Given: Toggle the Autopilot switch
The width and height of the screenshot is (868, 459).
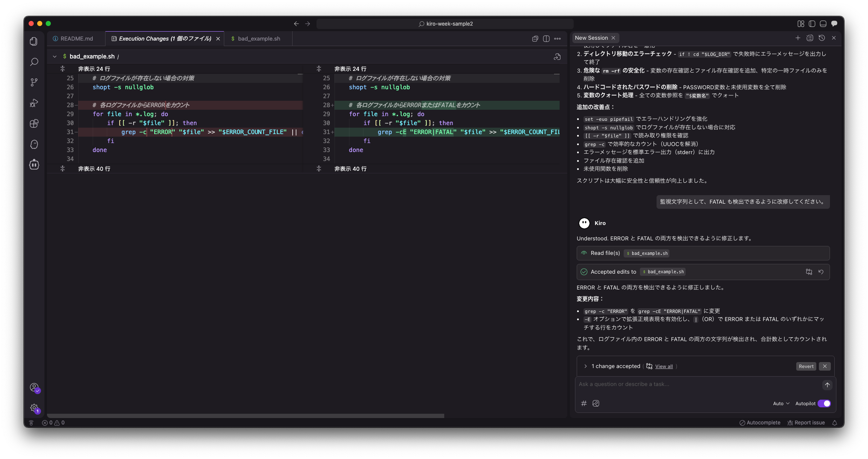Looking at the screenshot, I should [x=824, y=403].
